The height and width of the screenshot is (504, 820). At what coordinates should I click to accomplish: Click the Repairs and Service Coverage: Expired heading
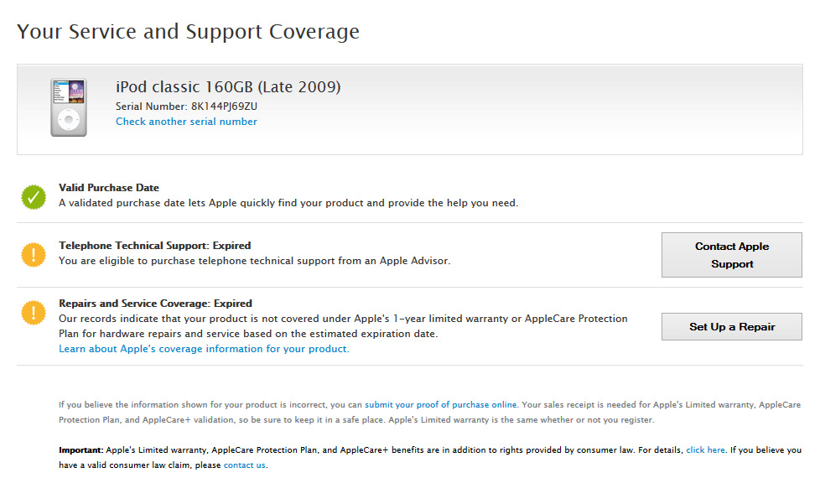tap(155, 304)
